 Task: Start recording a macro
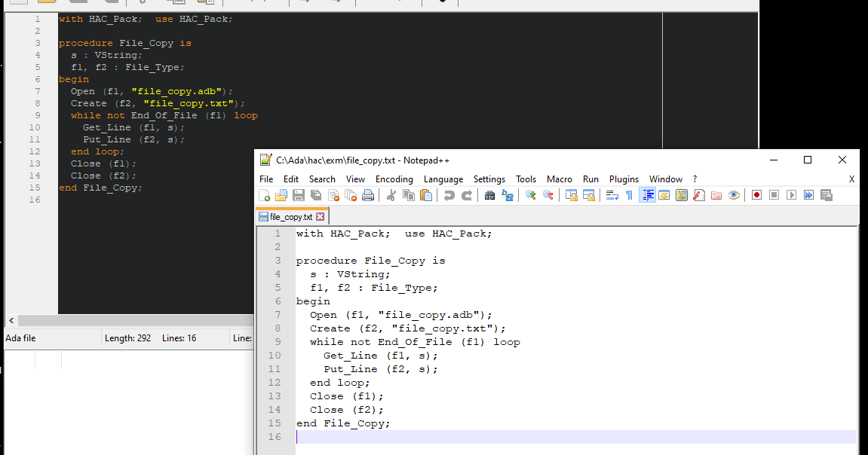click(x=756, y=194)
